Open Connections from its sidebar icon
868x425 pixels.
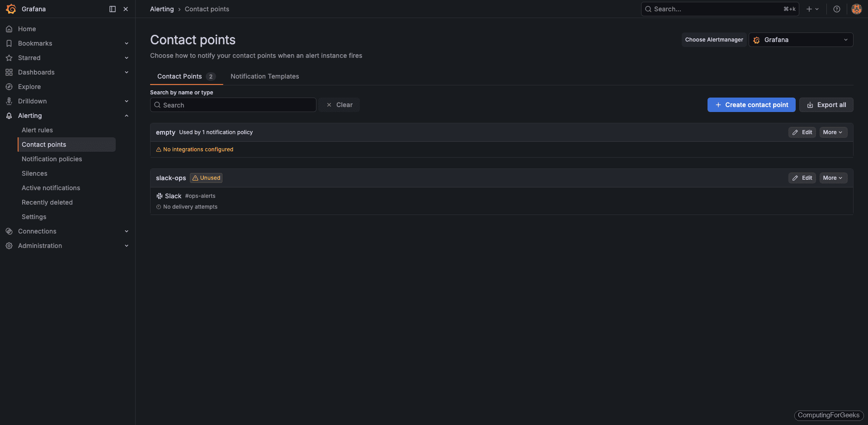click(x=9, y=231)
